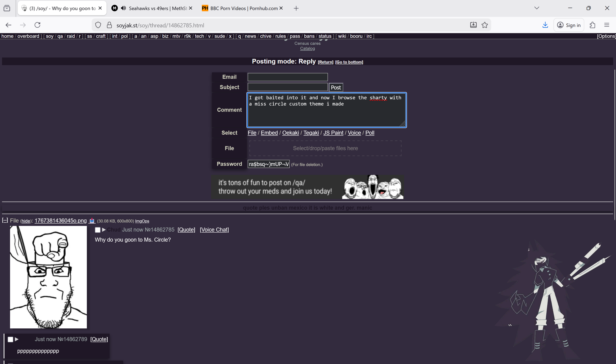Click the browser reload icon
The height and width of the screenshot is (364, 616).
37,25
